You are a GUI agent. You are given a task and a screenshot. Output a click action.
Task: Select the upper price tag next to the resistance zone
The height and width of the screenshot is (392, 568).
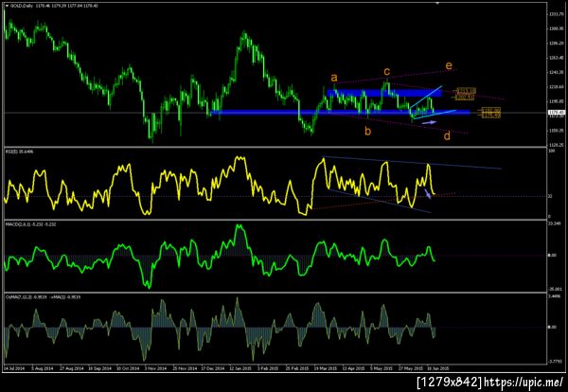click(466, 91)
